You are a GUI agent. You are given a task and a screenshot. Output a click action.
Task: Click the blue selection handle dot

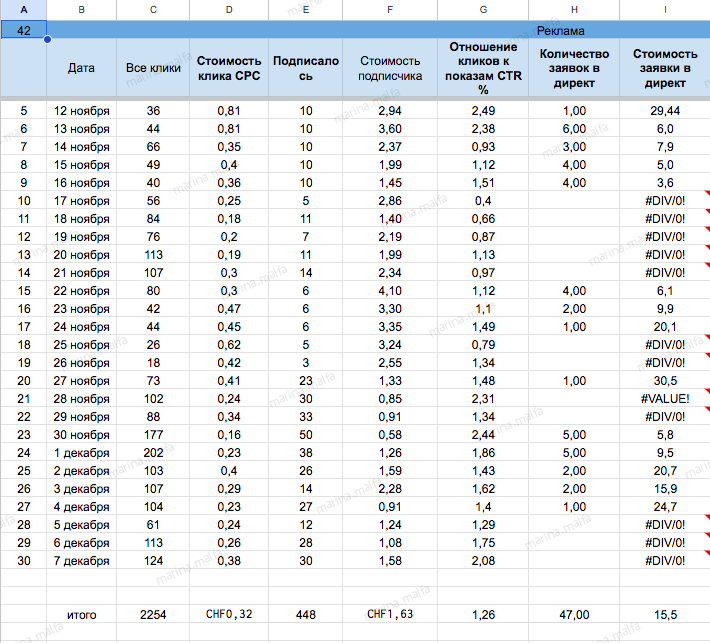click(47, 39)
